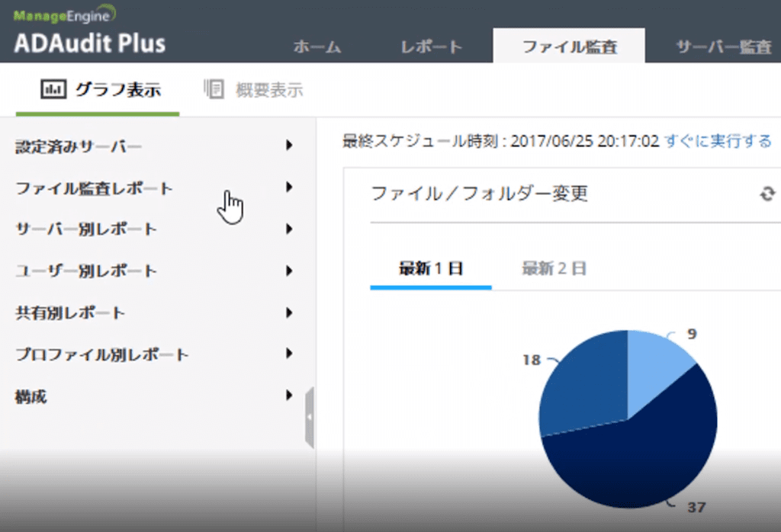Switch to the ファイル監査 tab

click(568, 44)
